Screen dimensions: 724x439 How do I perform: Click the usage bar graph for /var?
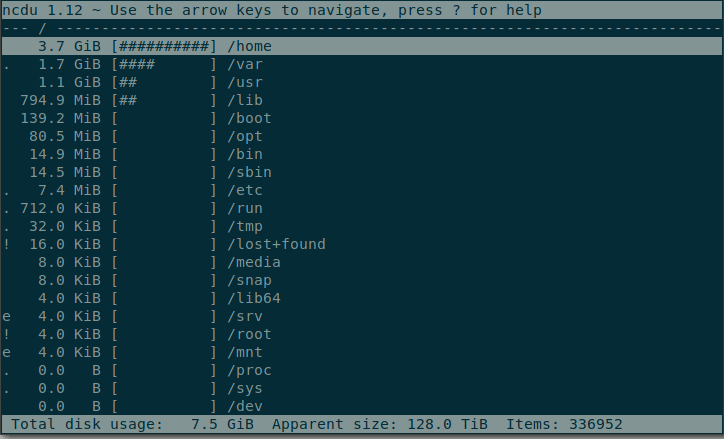165,64
